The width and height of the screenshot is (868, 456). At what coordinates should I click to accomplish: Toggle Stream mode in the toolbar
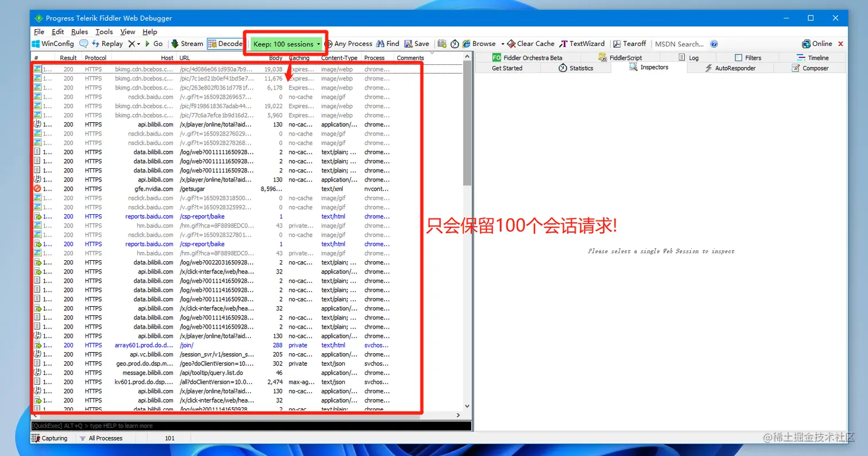(x=187, y=44)
